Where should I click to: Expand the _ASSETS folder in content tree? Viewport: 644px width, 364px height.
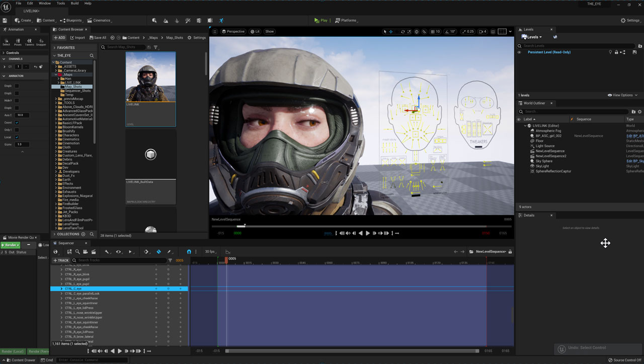point(56,66)
